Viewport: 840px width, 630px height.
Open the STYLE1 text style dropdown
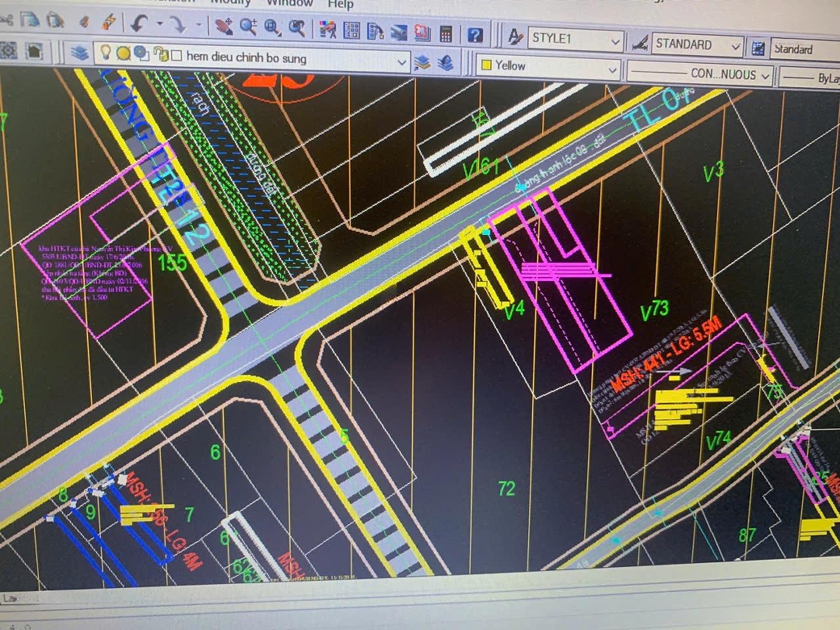click(616, 40)
